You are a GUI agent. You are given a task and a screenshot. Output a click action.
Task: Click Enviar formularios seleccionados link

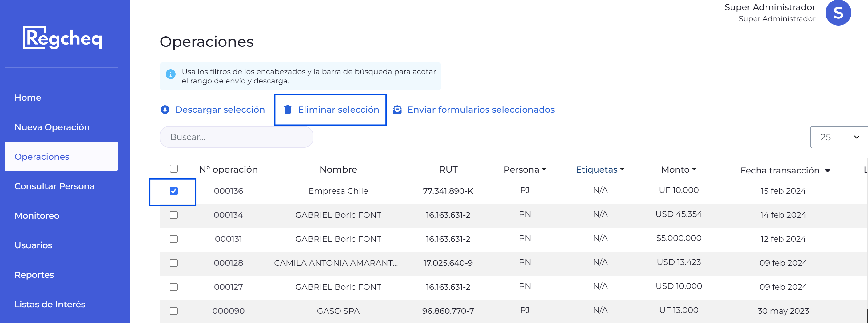[481, 110]
